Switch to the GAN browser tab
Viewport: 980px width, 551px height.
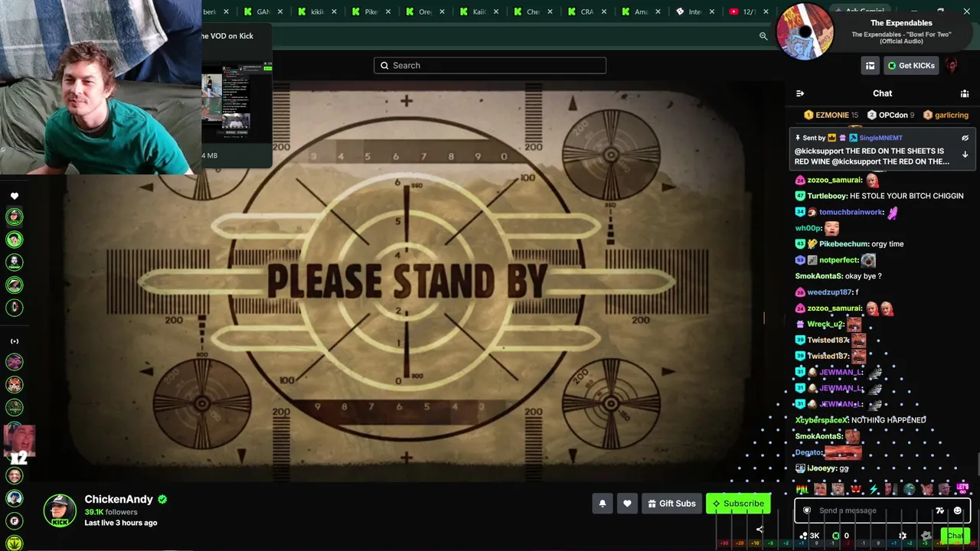point(263,11)
